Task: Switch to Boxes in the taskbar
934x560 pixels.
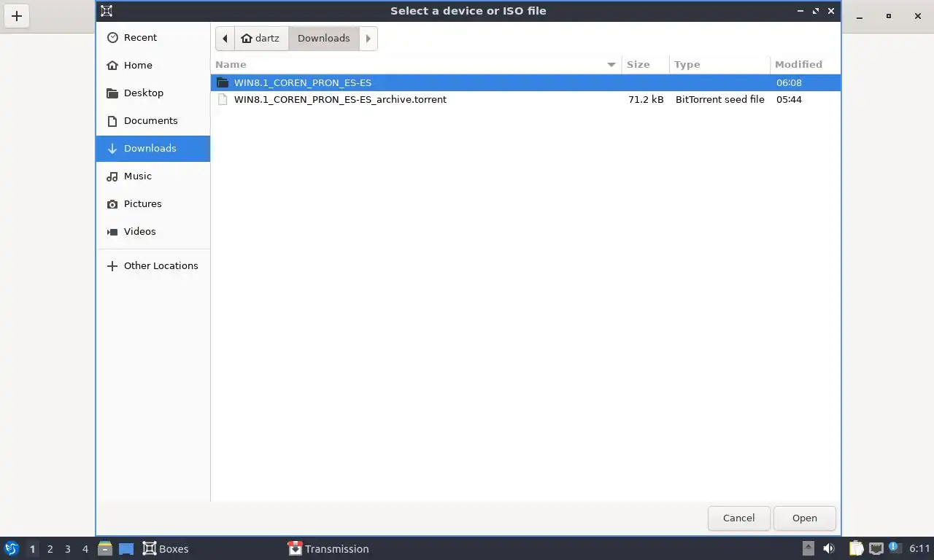Action: [166, 548]
